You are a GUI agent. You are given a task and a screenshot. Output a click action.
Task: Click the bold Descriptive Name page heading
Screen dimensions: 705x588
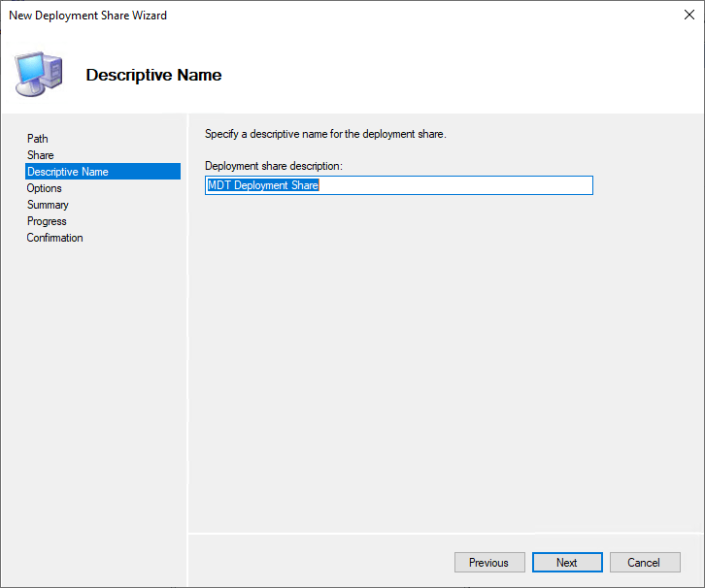[x=153, y=75]
